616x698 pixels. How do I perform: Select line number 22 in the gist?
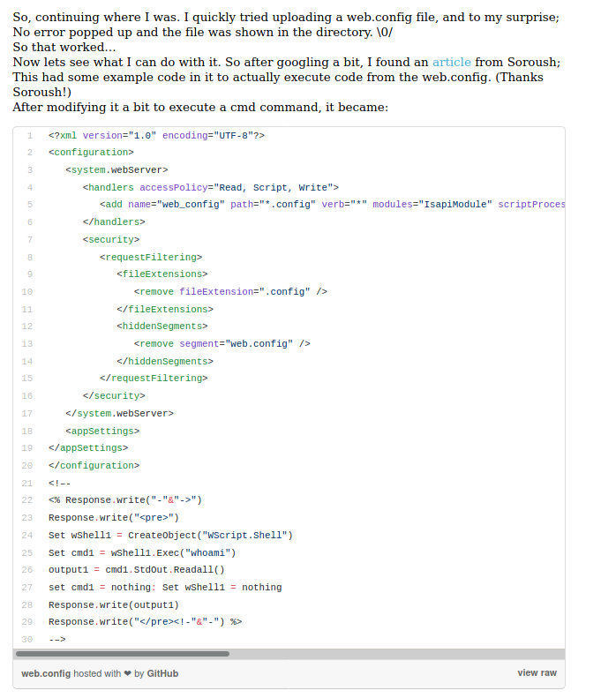[27, 500]
